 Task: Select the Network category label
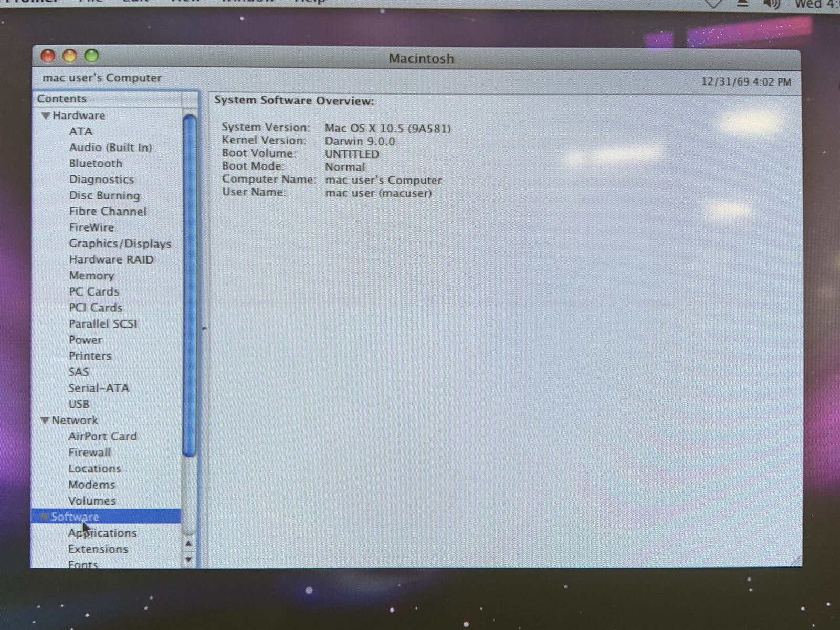coord(75,421)
